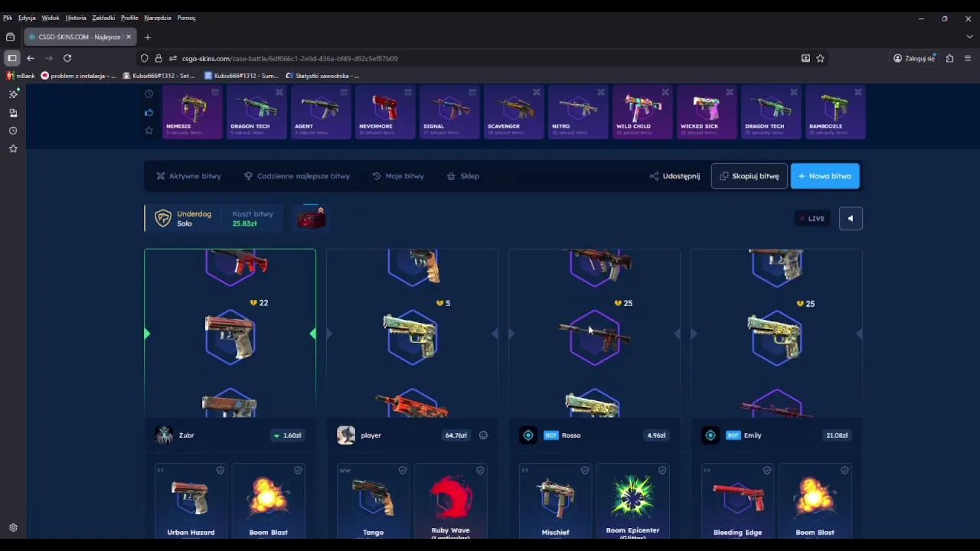
Task: Open the sidebar settings gear
Action: tap(13, 528)
